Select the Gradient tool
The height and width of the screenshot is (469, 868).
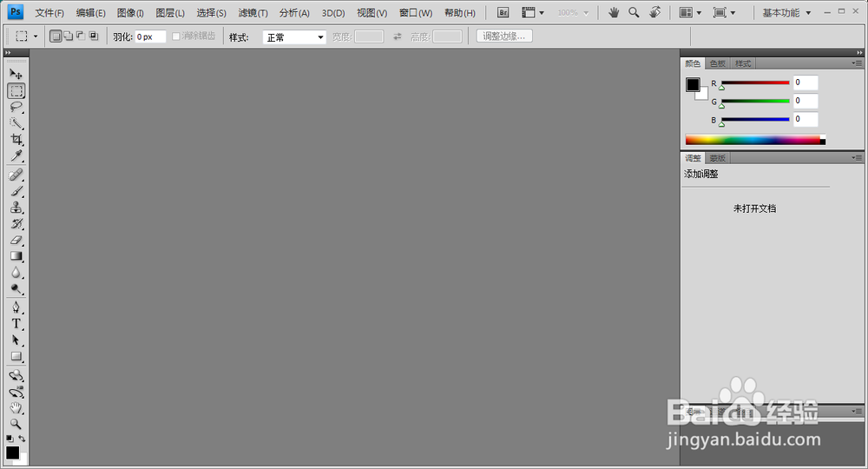[16, 256]
